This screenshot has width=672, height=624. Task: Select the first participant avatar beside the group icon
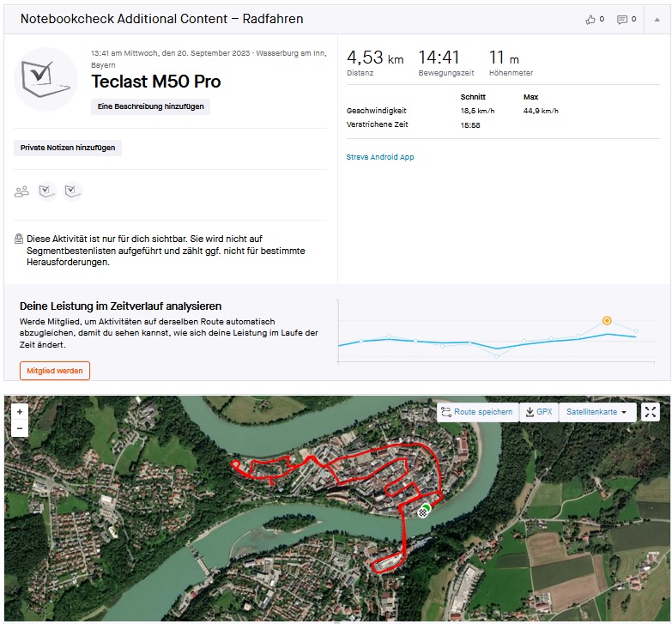tap(47, 191)
